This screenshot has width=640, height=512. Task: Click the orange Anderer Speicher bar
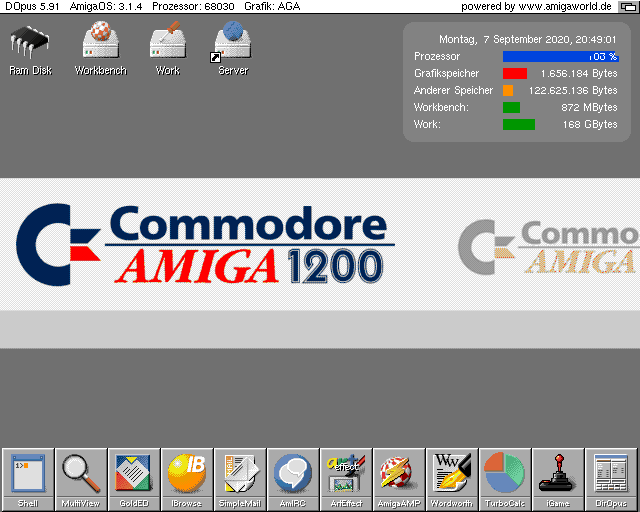508,90
